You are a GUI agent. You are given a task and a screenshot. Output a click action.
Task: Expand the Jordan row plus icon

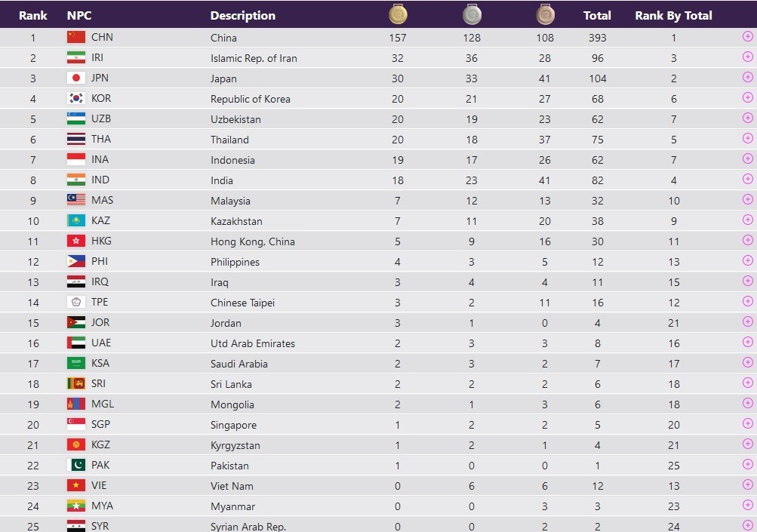748,321
